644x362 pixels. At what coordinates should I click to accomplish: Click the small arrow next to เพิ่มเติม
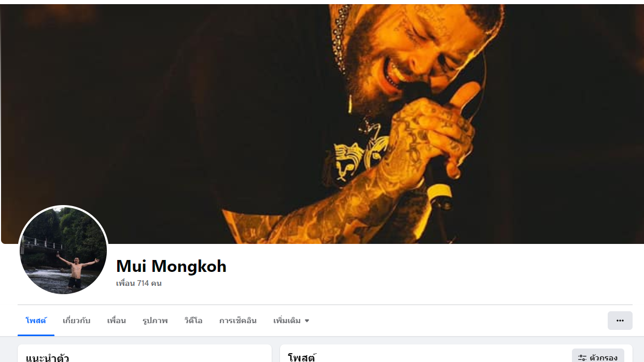307,321
